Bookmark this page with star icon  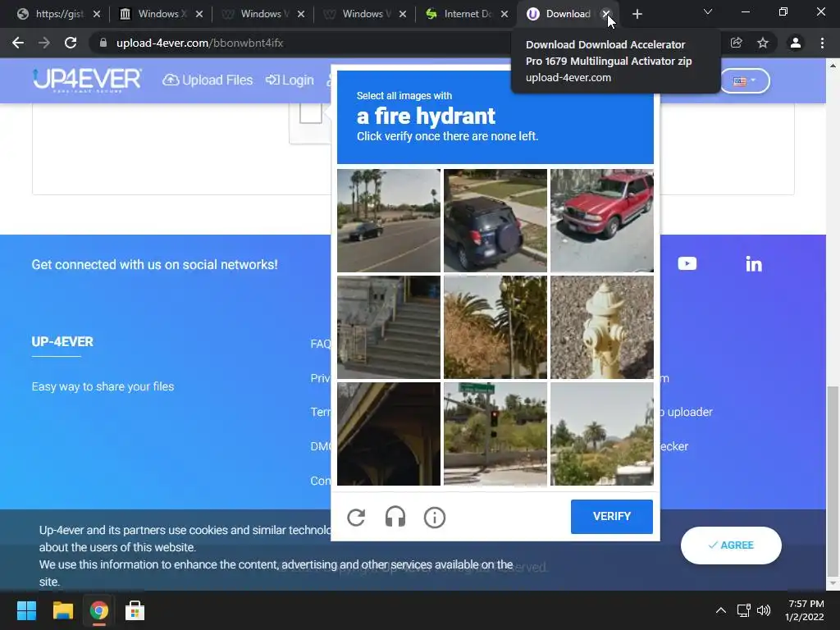763,43
